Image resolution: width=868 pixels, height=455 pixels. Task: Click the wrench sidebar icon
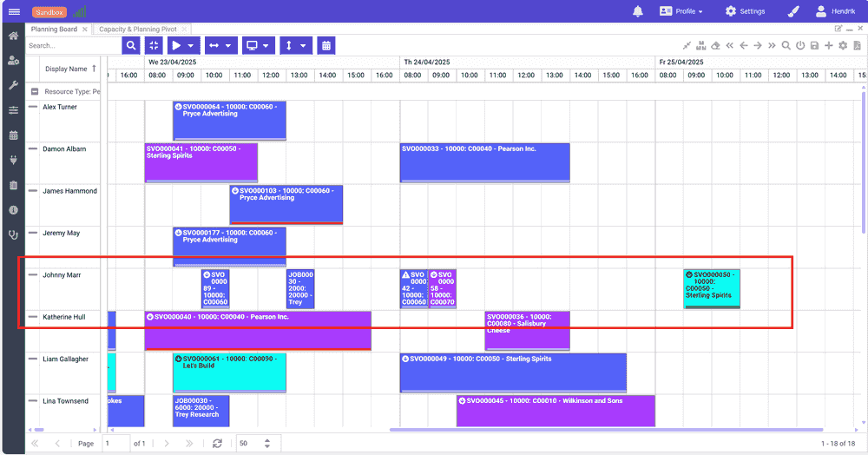point(13,85)
